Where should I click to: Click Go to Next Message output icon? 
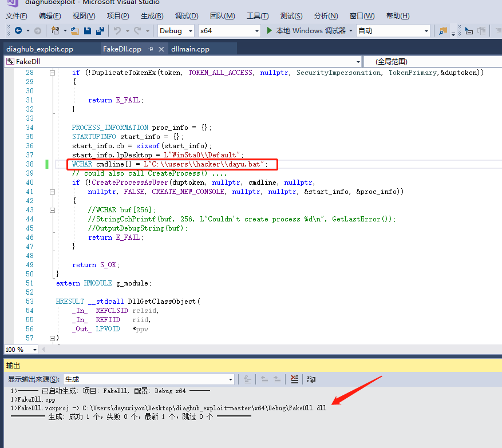pyautogui.click(x=277, y=379)
